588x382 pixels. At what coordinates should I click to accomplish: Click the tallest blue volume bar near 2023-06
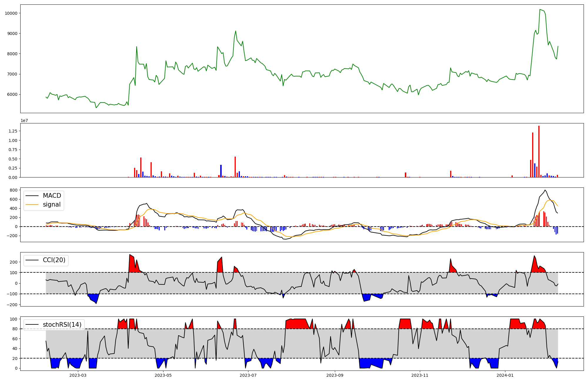[221, 171]
